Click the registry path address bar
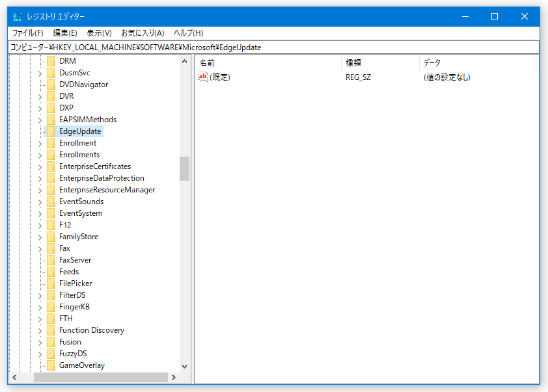548x392 pixels. pyautogui.click(x=273, y=47)
